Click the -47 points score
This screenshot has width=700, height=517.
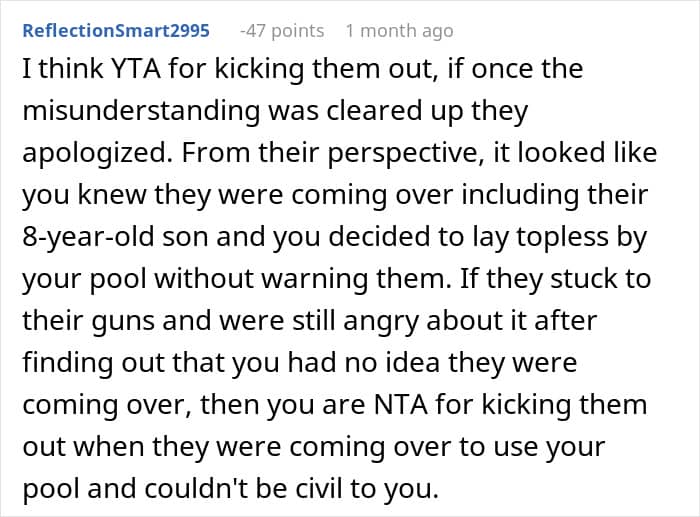coord(282,31)
